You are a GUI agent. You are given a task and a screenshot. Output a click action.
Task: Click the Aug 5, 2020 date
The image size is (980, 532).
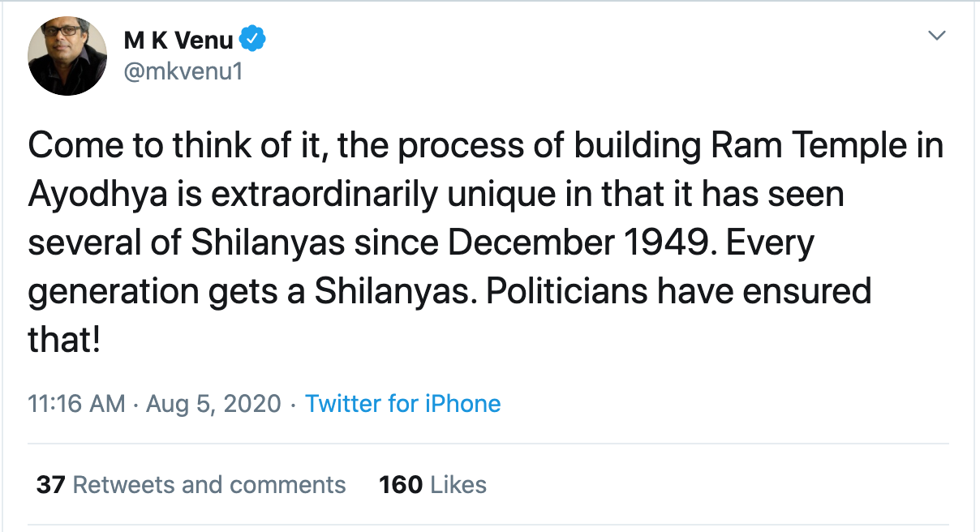click(213, 403)
